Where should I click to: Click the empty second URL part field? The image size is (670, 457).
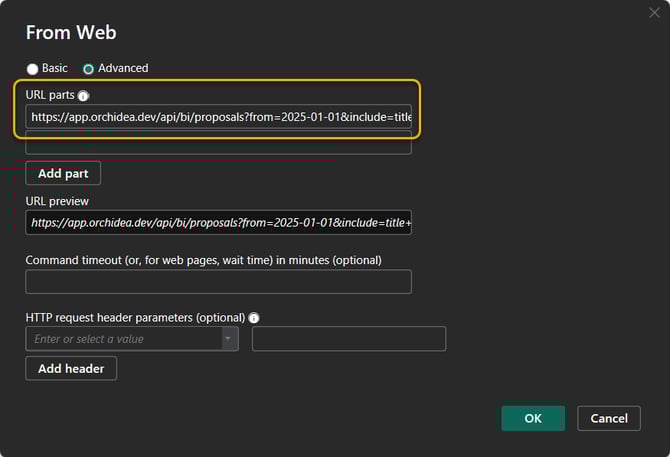coord(218,144)
